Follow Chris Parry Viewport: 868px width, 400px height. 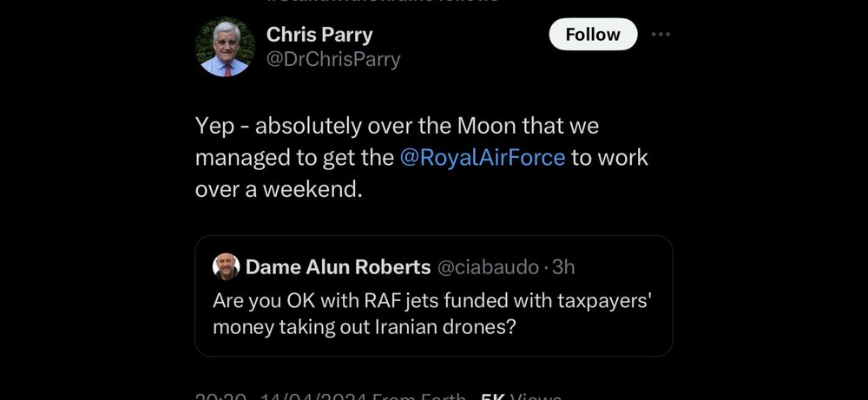click(593, 35)
